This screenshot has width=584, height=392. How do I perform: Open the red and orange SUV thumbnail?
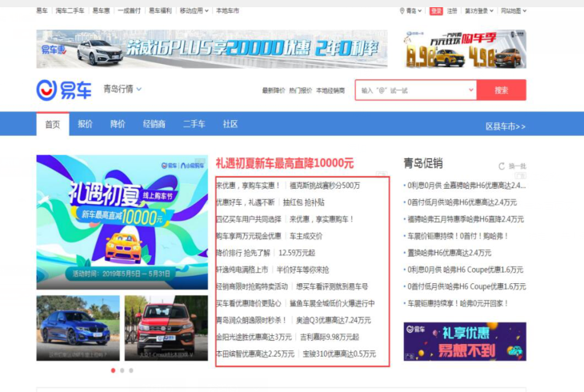tap(166, 328)
